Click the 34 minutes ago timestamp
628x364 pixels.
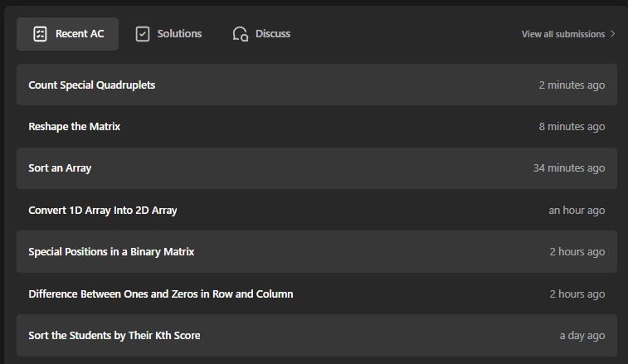[x=569, y=168]
